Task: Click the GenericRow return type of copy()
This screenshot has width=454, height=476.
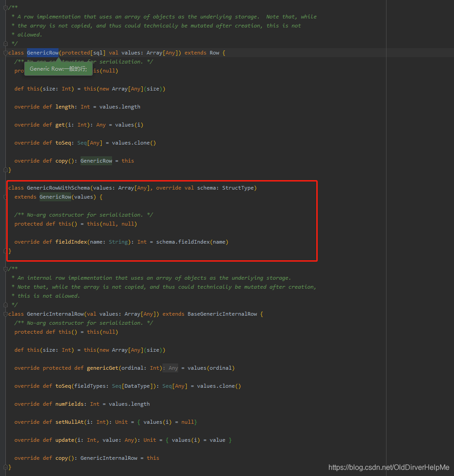Action: click(96, 161)
